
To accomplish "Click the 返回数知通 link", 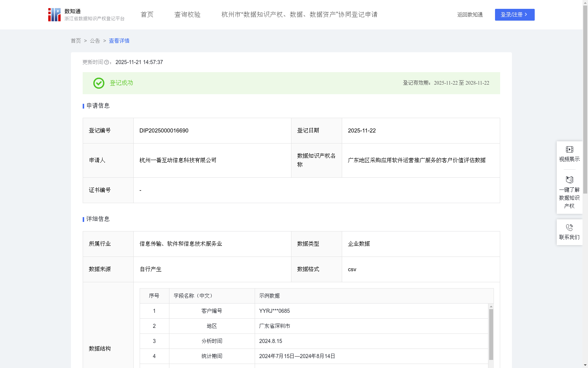I will [470, 15].
